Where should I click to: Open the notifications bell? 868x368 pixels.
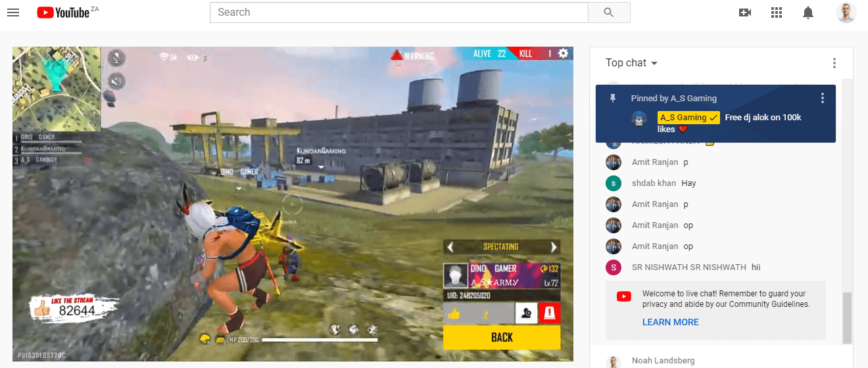pos(808,12)
